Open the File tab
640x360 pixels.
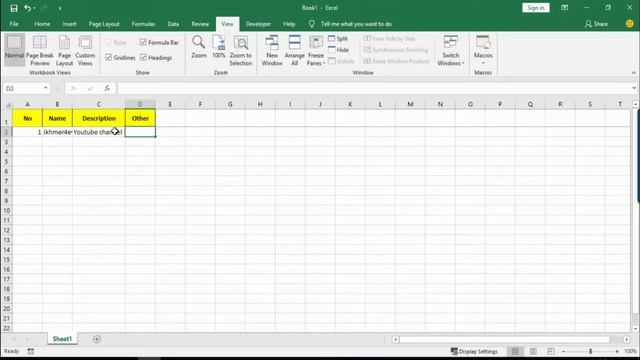click(x=14, y=24)
